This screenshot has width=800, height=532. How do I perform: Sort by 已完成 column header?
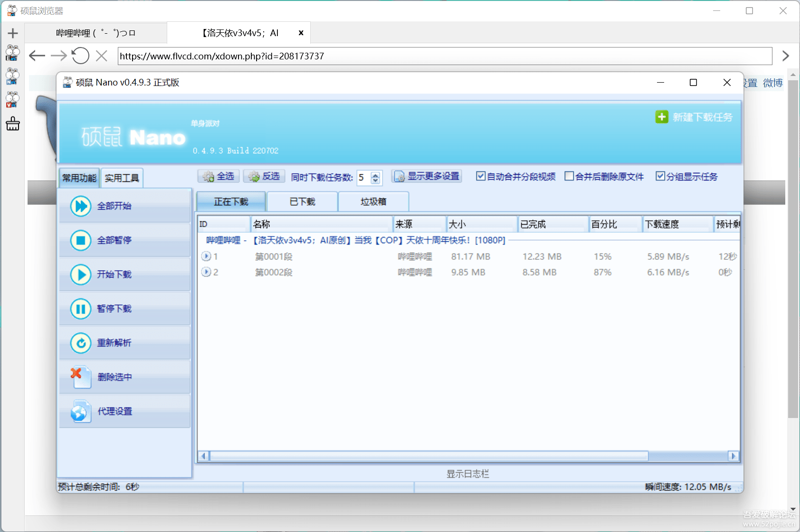coord(553,224)
